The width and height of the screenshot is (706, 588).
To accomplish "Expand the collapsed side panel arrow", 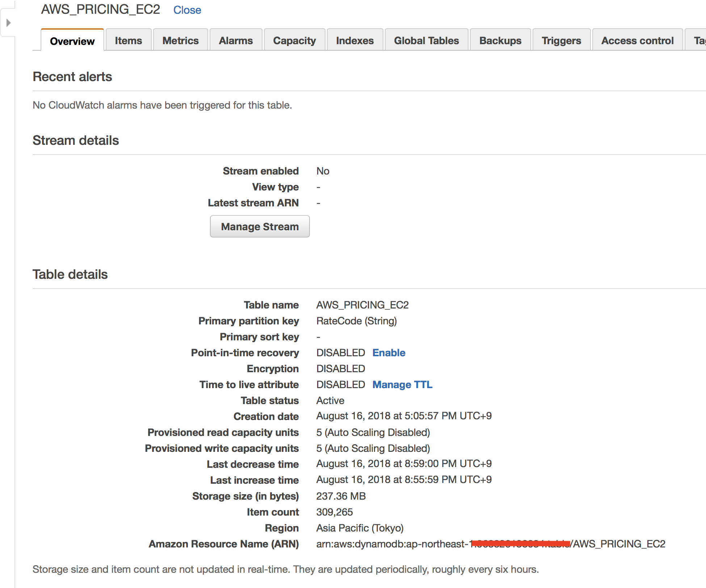I will 8,23.
